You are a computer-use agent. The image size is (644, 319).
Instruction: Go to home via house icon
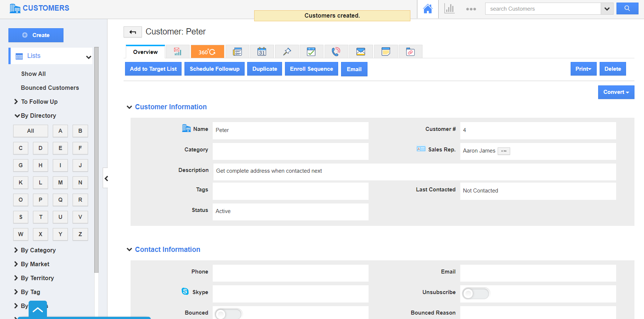428,9
